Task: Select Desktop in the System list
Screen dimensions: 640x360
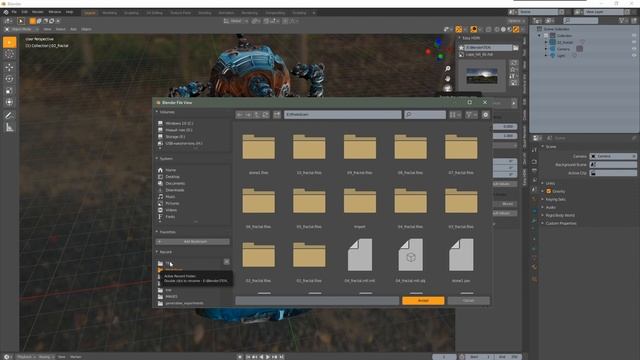Action: pyautogui.click(x=172, y=177)
